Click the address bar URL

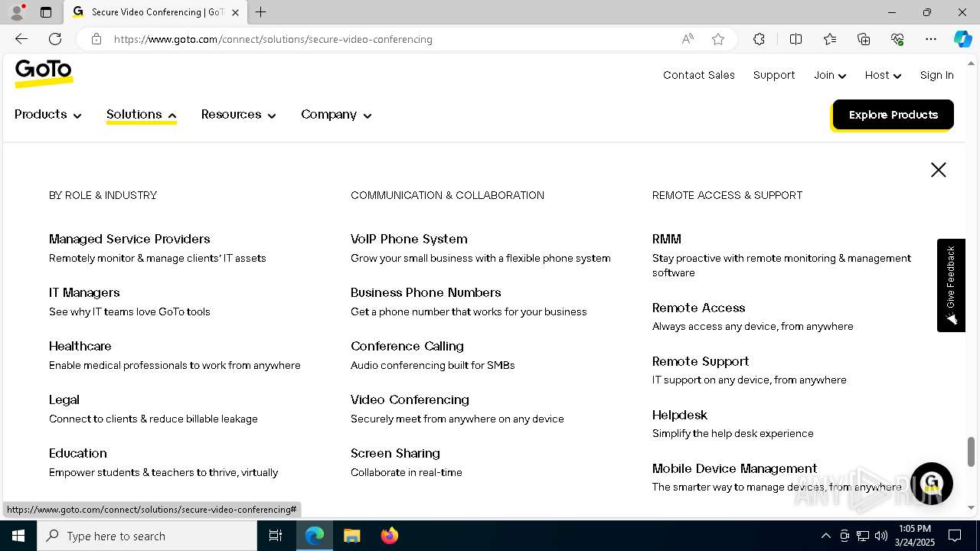tap(273, 39)
